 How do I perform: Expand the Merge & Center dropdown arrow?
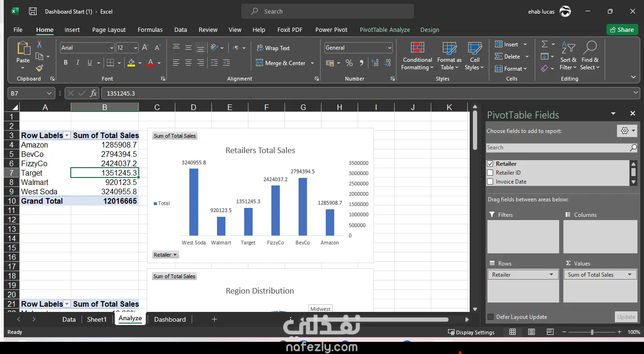pyautogui.click(x=312, y=63)
